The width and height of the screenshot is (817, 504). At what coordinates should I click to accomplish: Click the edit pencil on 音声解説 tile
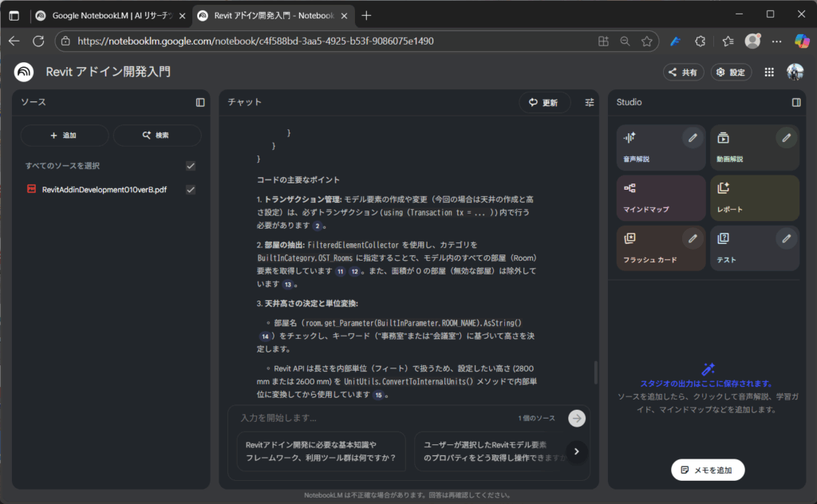tap(693, 138)
